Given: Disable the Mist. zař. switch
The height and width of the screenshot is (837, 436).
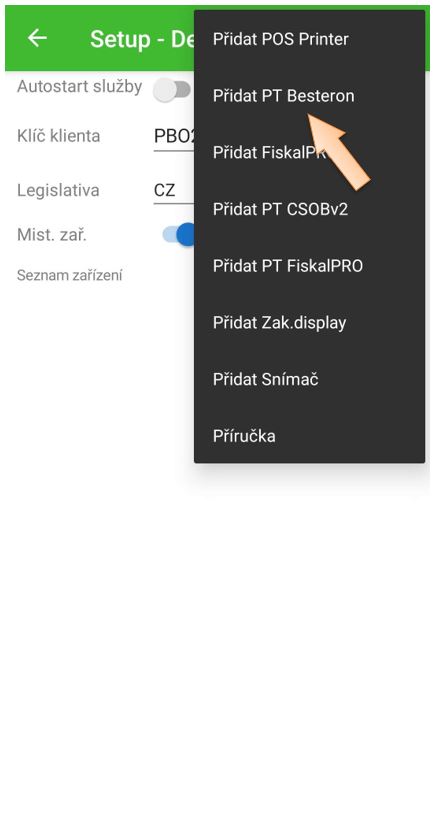Looking at the screenshot, I should coord(179,234).
